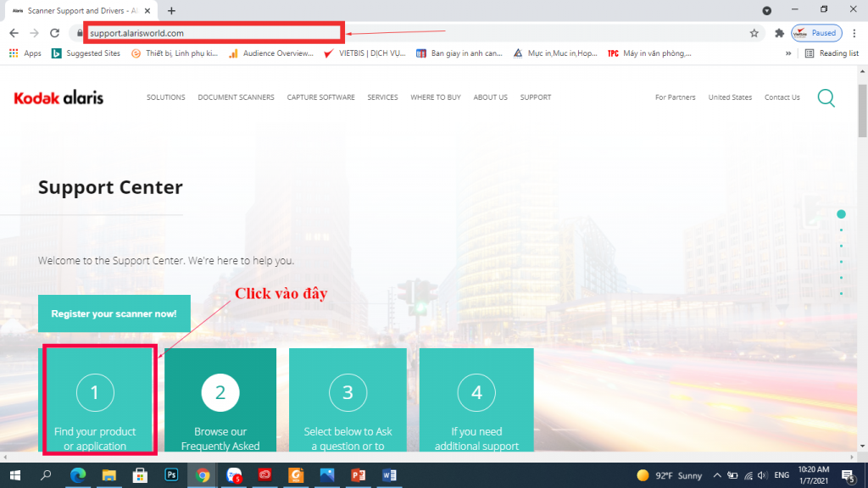Viewport: 868px width, 488px height.
Task: Open the United States region selector
Action: coord(730,97)
